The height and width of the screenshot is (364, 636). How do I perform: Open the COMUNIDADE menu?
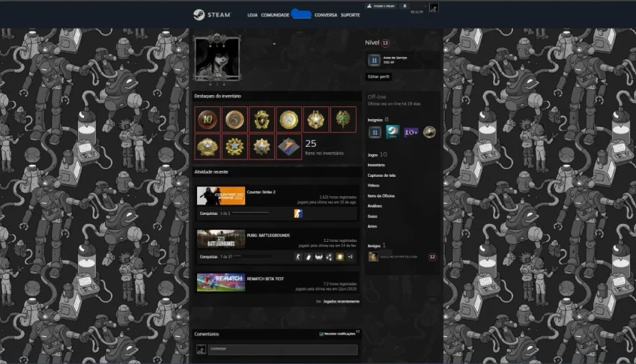click(x=275, y=15)
